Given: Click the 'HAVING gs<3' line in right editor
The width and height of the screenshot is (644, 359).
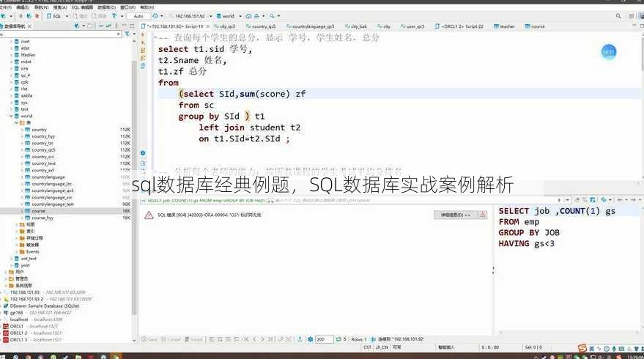Looking at the screenshot, I should coord(526,243).
